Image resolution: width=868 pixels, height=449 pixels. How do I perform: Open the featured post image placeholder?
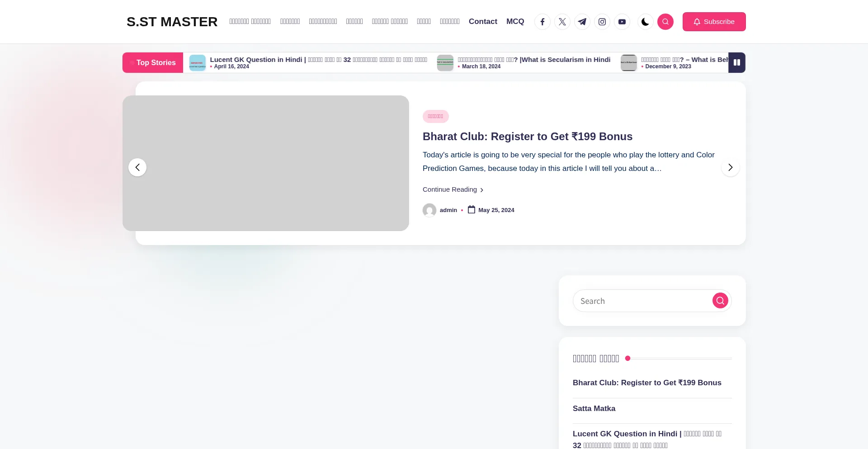266,163
